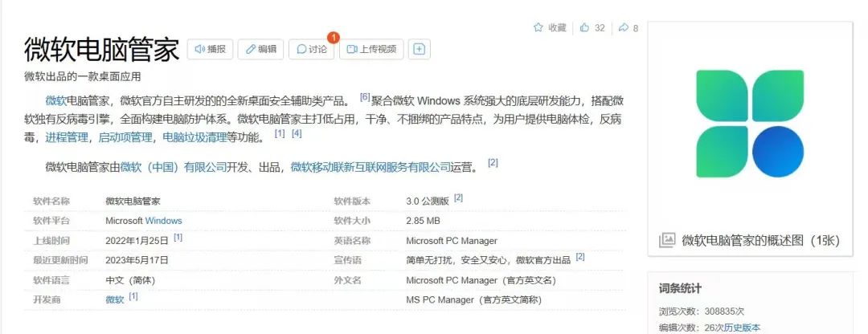
Task: Open the Microsoft PC Manager logo overview image
Action: point(750,124)
